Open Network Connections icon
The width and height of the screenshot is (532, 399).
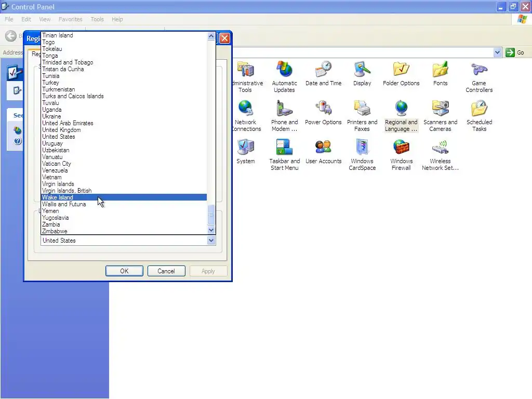pos(245,109)
